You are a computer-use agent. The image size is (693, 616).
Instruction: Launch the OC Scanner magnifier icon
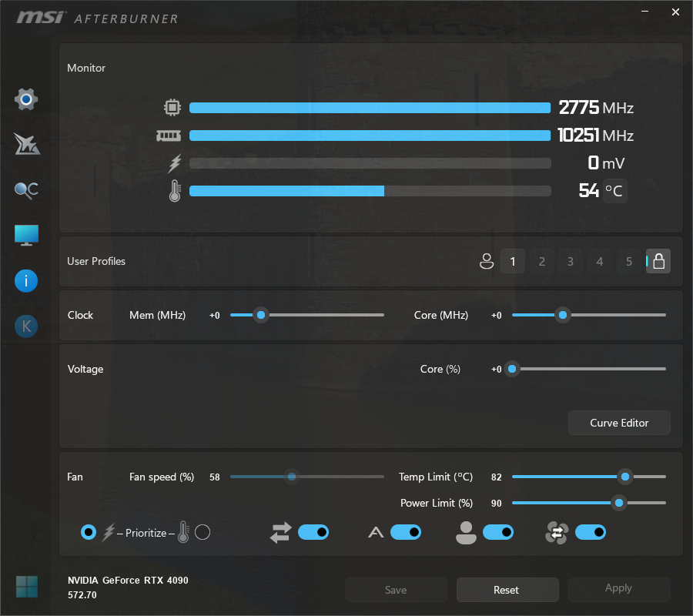26,190
